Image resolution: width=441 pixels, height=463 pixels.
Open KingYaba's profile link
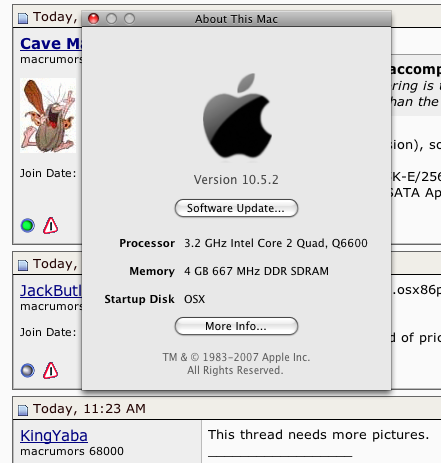[54, 436]
